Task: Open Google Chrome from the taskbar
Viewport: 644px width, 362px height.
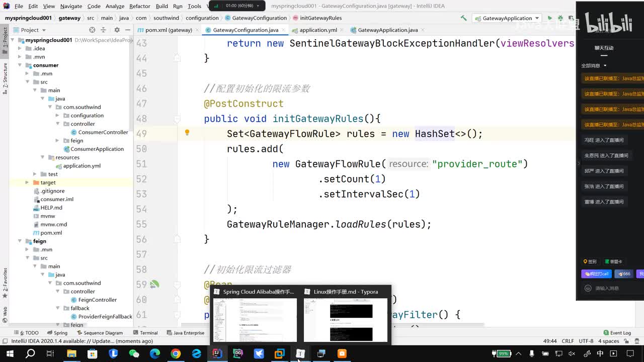Action: click(176, 353)
